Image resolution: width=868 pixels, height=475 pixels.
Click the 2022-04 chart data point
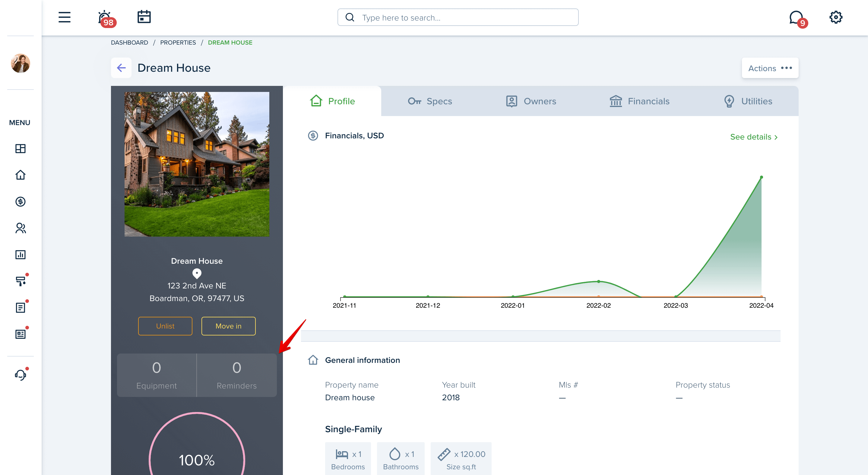[x=761, y=177]
